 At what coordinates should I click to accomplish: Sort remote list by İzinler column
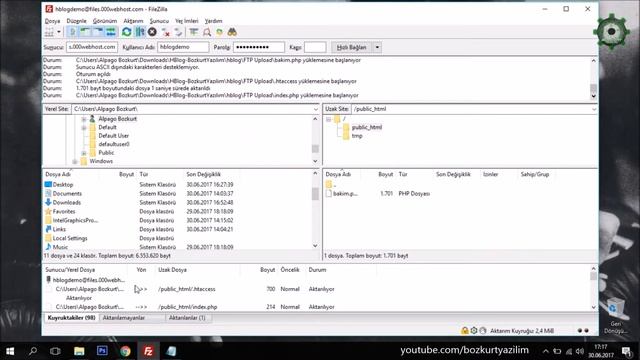[x=490, y=174]
